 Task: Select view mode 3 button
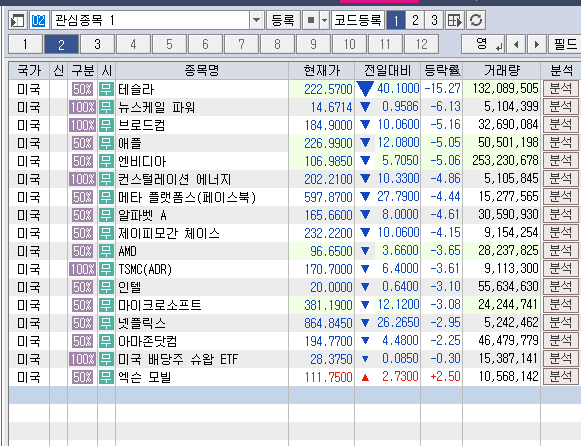pyautogui.click(x=434, y=20)
